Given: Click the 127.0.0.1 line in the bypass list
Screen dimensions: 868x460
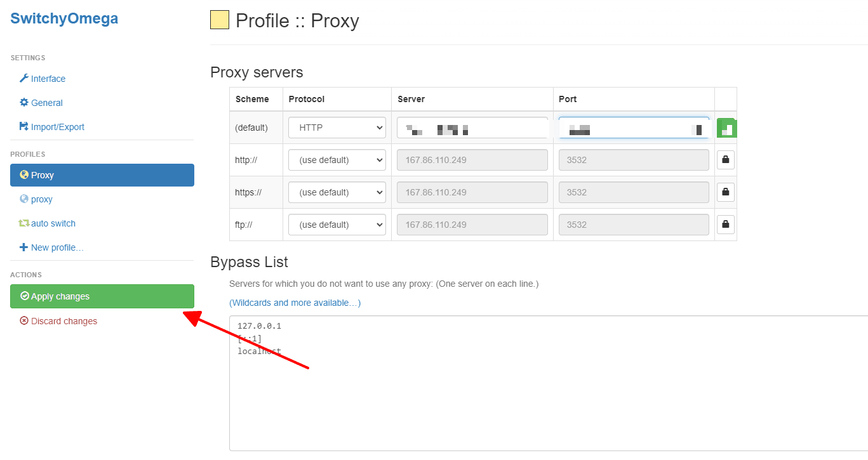Looking at the screenshot, I should (259, 326).
